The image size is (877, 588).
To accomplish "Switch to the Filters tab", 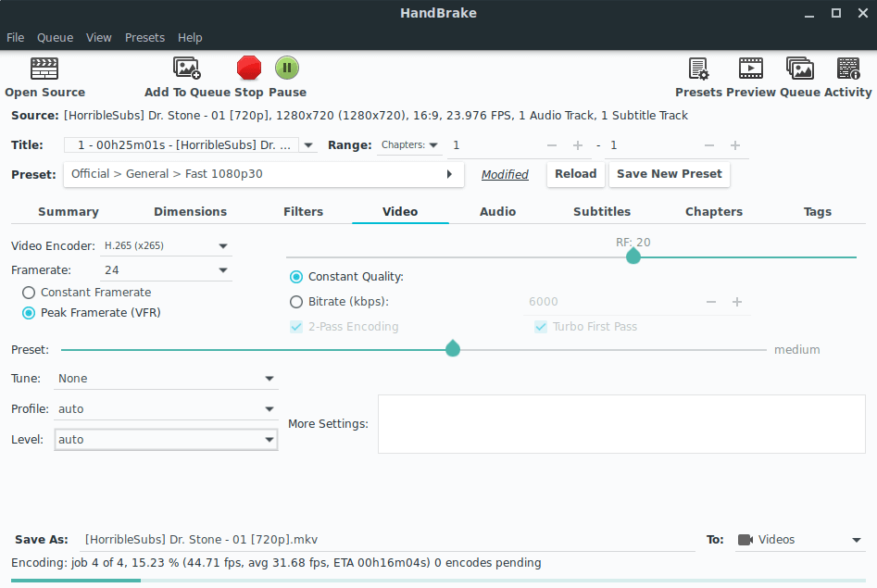I will pyautogui.click(x=303, y=212).
